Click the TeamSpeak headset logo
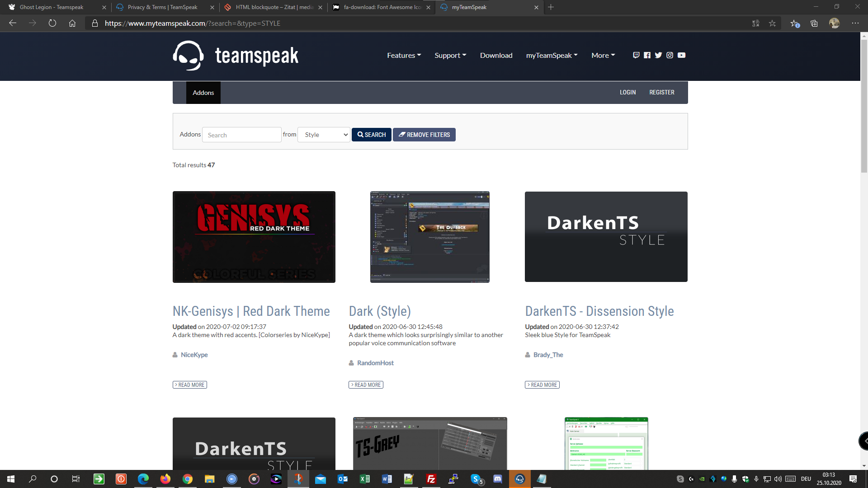 pyautogui.click(x=188, y=56)
